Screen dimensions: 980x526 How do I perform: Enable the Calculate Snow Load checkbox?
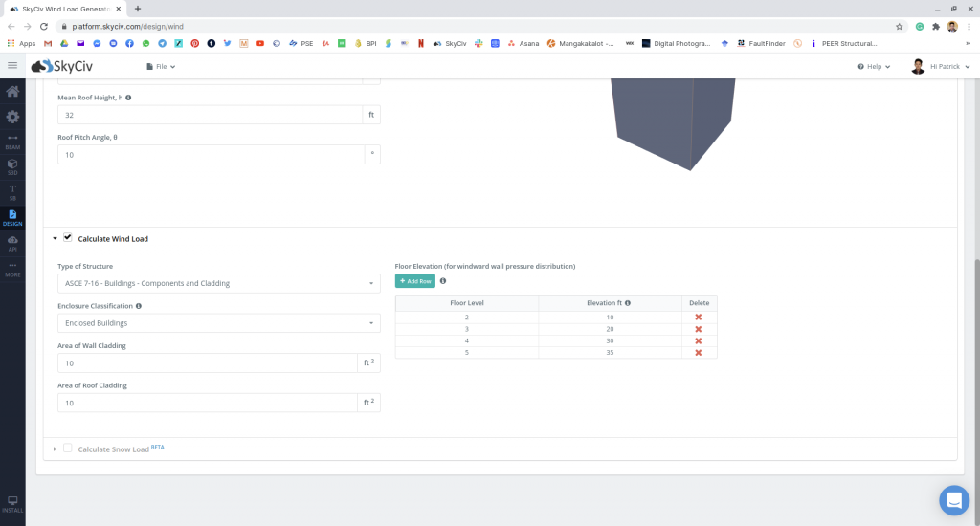coord(68,448)
